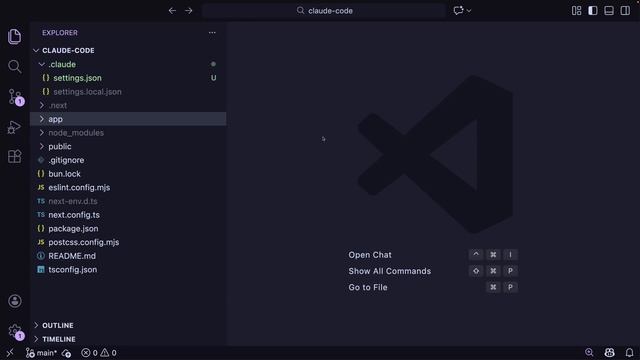Open Run and Debug view
The image size is (640, 360).
[15, 127]
